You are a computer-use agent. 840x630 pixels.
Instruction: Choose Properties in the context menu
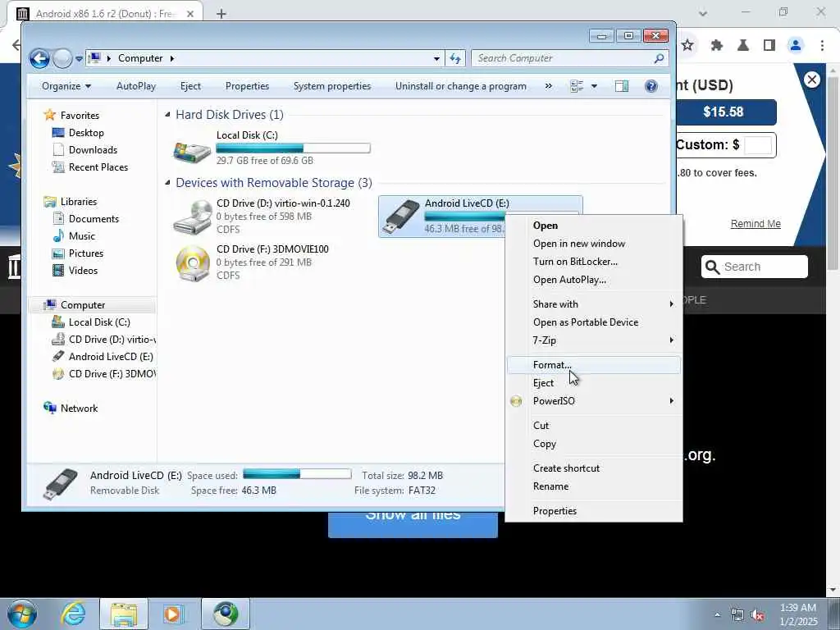pyautogui.click(x=555, y=511)
